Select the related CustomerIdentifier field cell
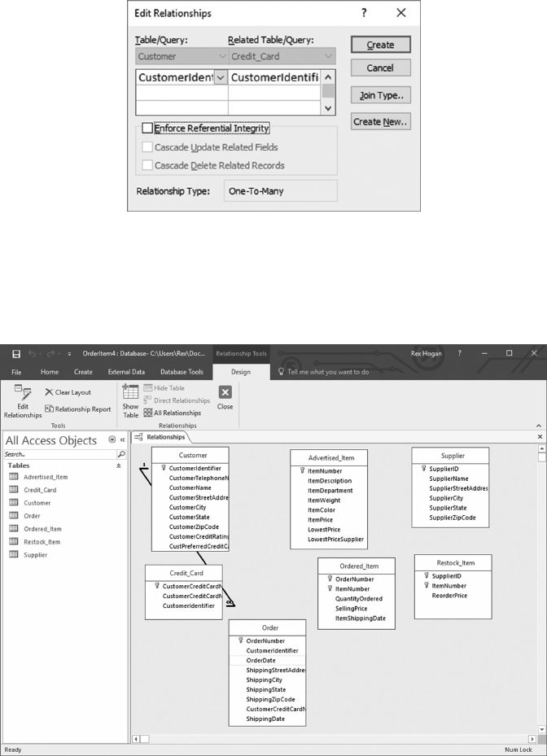The width and height of the screenshot is (547, 756). 275,77
